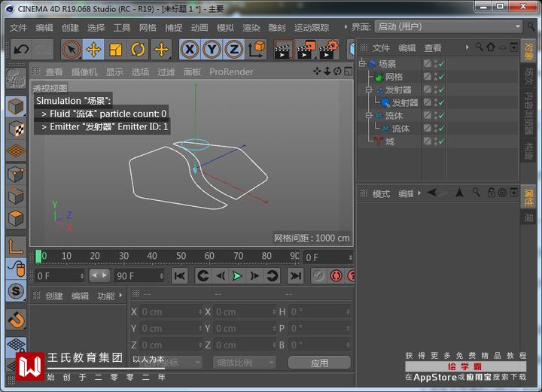542x392 pixels.
Task: Render to Picture Viewer
Action: pyautogui.click(x=306, y=50)
